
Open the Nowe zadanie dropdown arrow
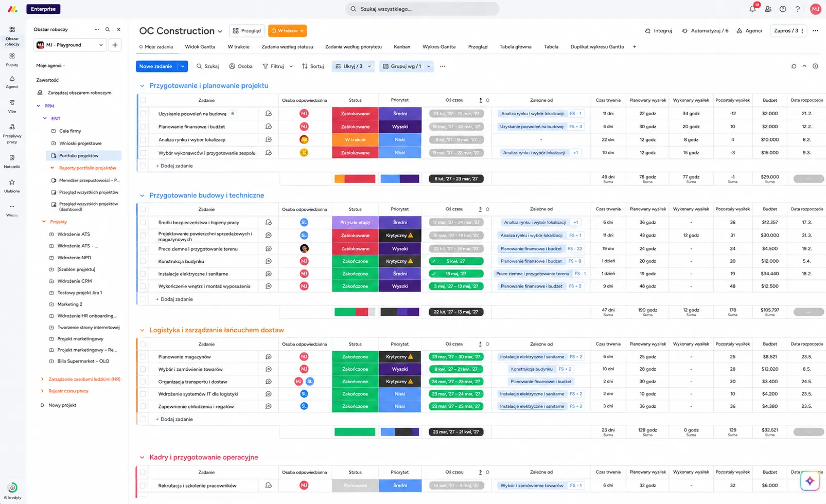point(183,66)
